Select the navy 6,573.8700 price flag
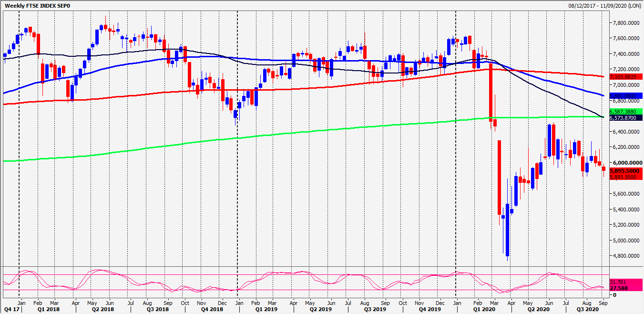Image resolution: width=644 pixels, height=314 pixels. pos(624,117)
